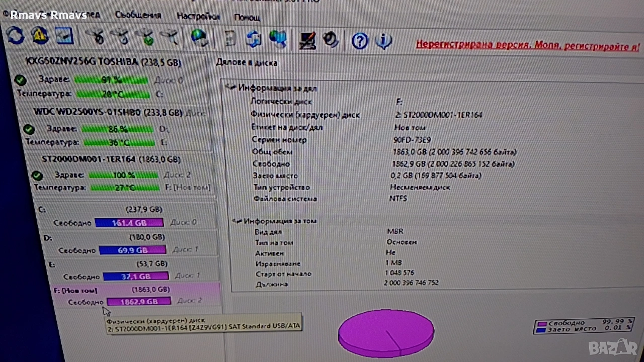Click the green check icon for TOSHIBA disk

(20, 80)
